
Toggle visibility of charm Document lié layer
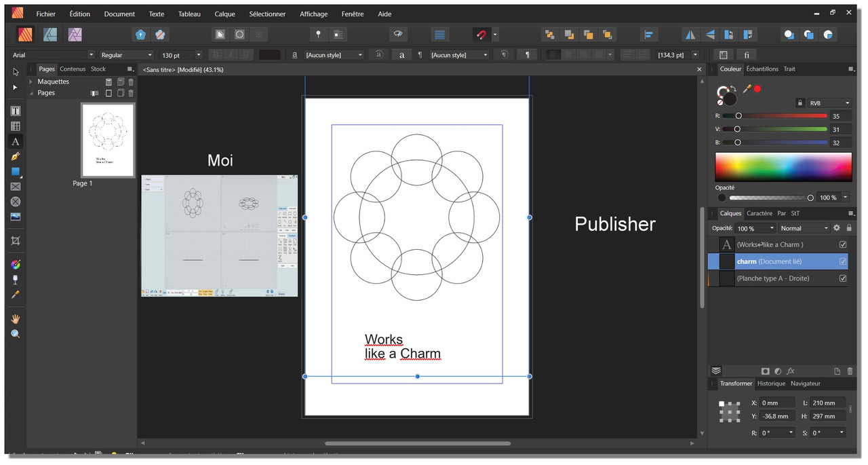(x=843, y=261)
